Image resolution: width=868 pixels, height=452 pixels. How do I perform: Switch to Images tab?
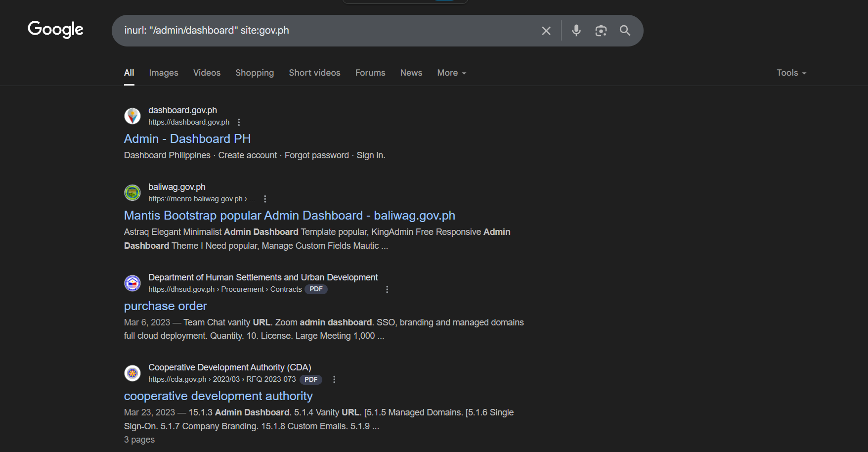164,73
